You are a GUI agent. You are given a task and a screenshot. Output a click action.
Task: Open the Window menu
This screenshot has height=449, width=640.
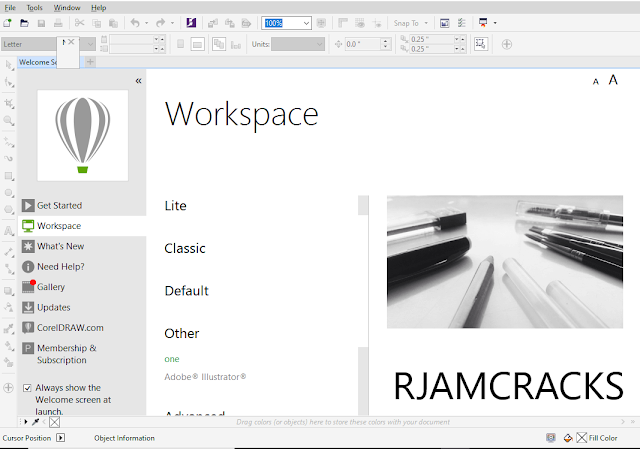click(x=67, y=8)
